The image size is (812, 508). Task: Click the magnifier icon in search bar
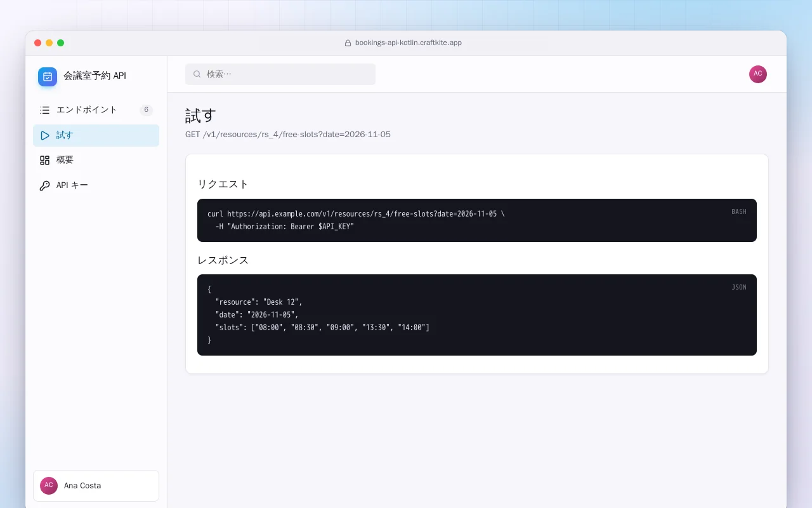click(197, 74)
